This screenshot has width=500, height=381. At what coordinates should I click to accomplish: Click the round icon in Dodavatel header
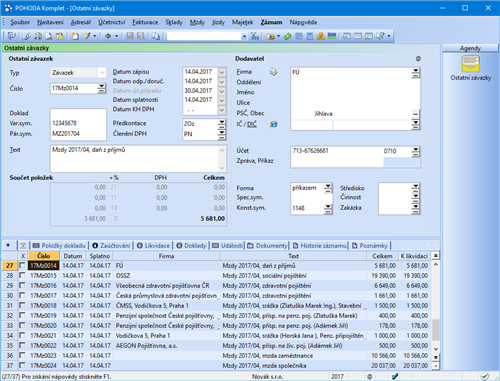pyautogui.click(x=418, y=59)
